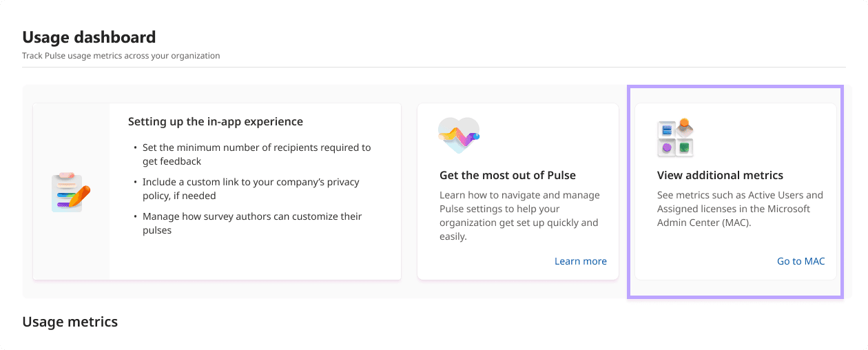Click the Pulse heart logo icon

pyautogui.click(x=459, y=135)
